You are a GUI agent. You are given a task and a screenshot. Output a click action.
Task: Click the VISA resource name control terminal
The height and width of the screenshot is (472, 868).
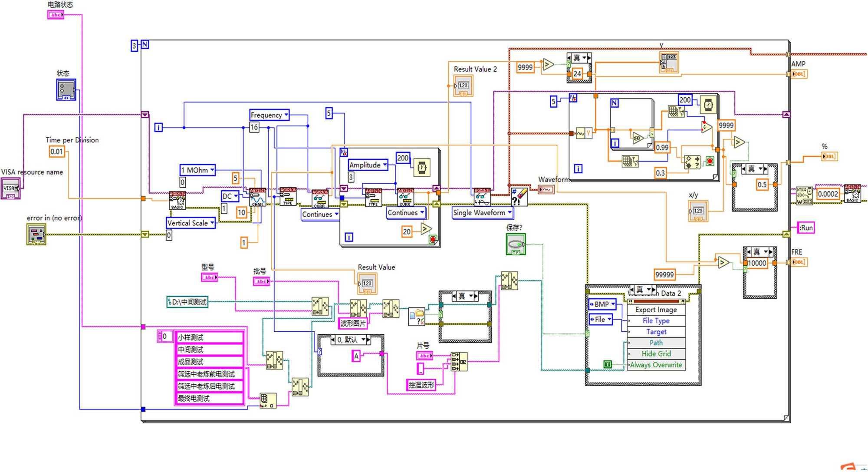(10, 188)
